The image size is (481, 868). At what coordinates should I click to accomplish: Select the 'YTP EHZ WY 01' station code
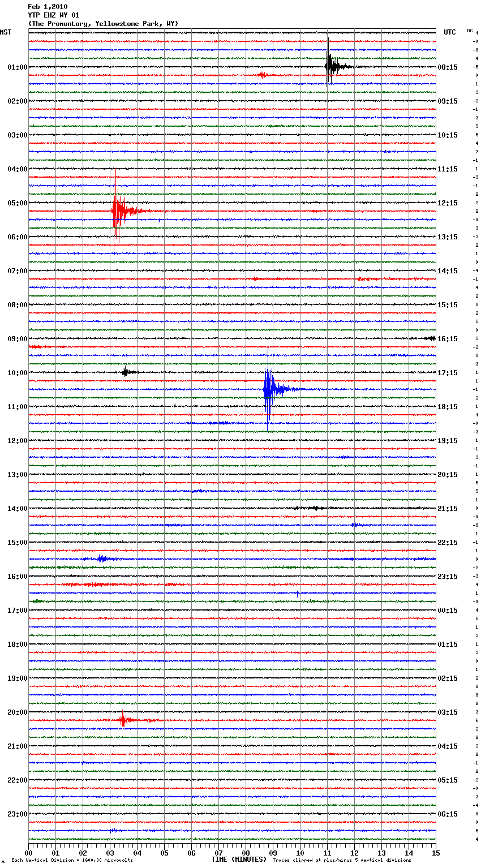(x=54, y=15)
